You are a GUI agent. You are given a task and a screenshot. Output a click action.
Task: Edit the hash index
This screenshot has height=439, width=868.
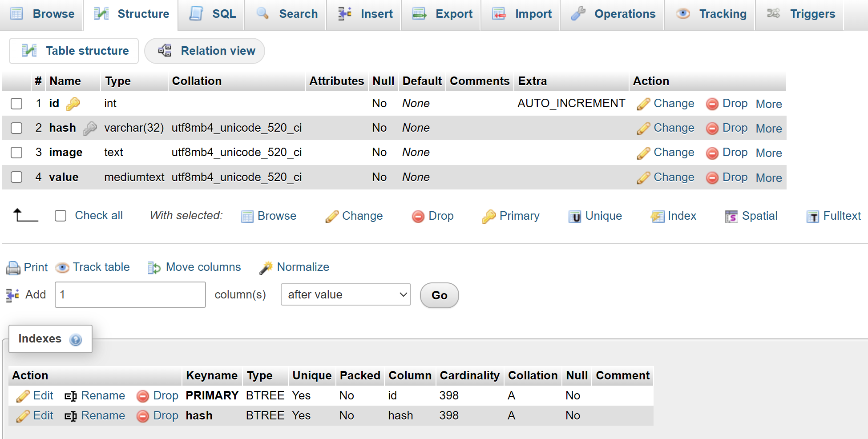click(x=35, y=416)
